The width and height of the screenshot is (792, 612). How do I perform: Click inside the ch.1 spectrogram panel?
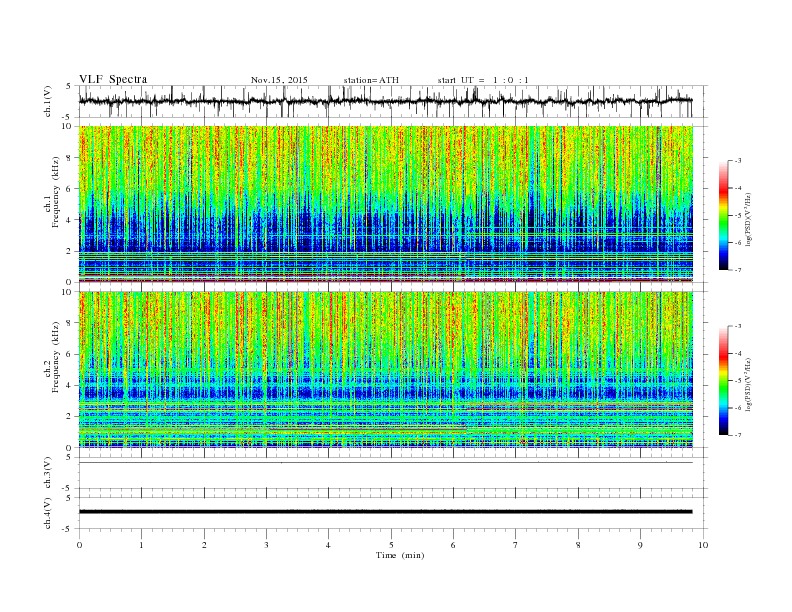pos(386,204)
